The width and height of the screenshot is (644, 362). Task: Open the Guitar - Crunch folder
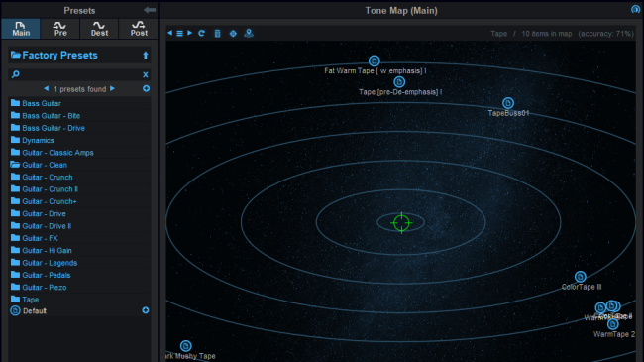click(42, 177)
